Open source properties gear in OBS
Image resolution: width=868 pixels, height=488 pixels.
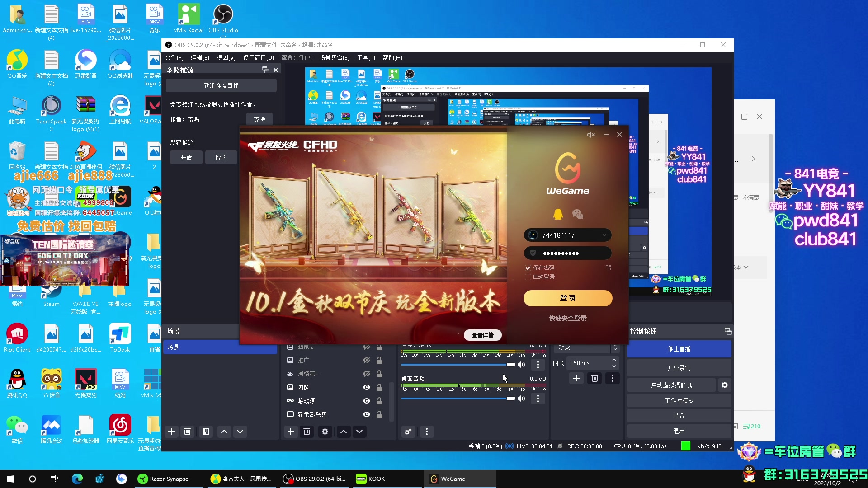325,432
